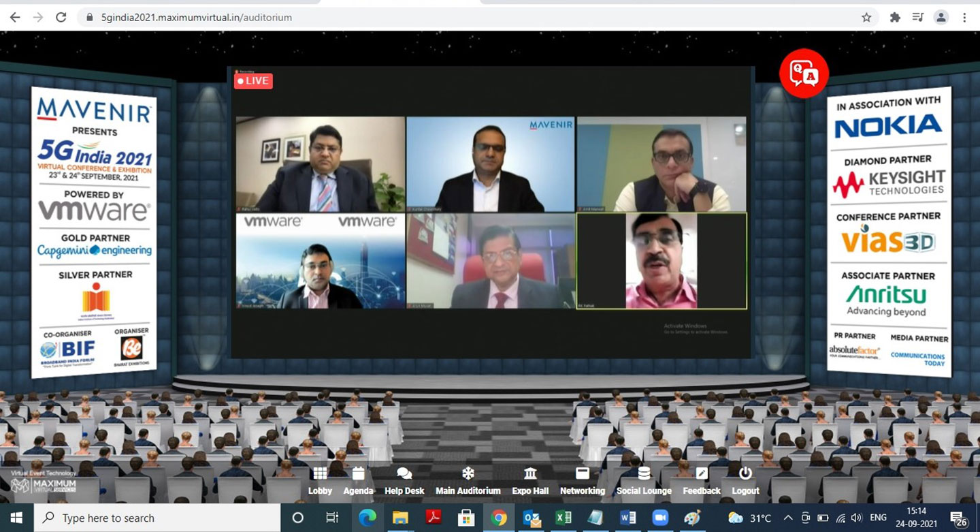Select the video tile with framed wall pictures
The width and height of the screenshot is (980, 532).
[x=321, y=164]
